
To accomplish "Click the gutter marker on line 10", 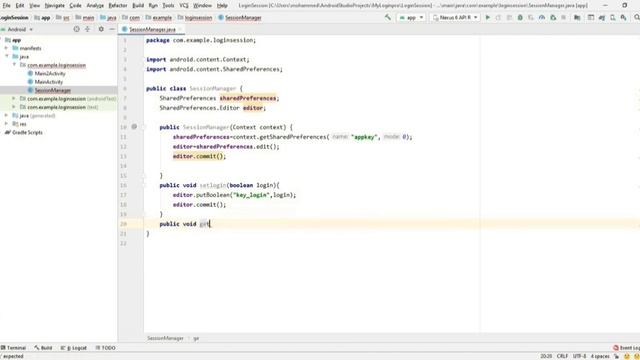I will point(134,127).
